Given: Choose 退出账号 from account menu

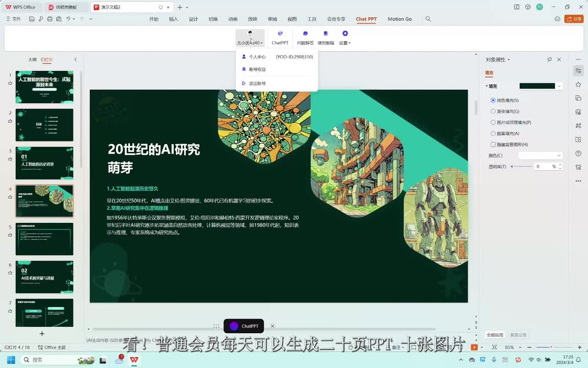Looking at the screenshot, I should pos(257,83).
